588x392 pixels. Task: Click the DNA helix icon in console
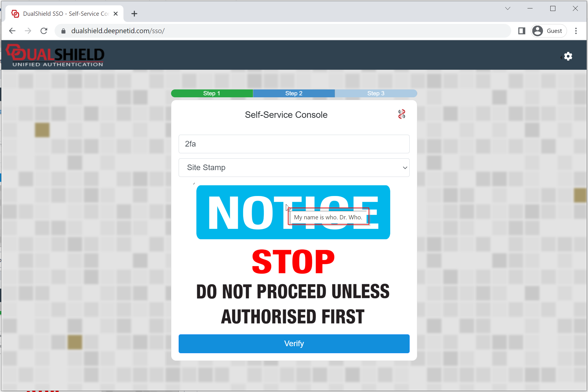(401, 114)
